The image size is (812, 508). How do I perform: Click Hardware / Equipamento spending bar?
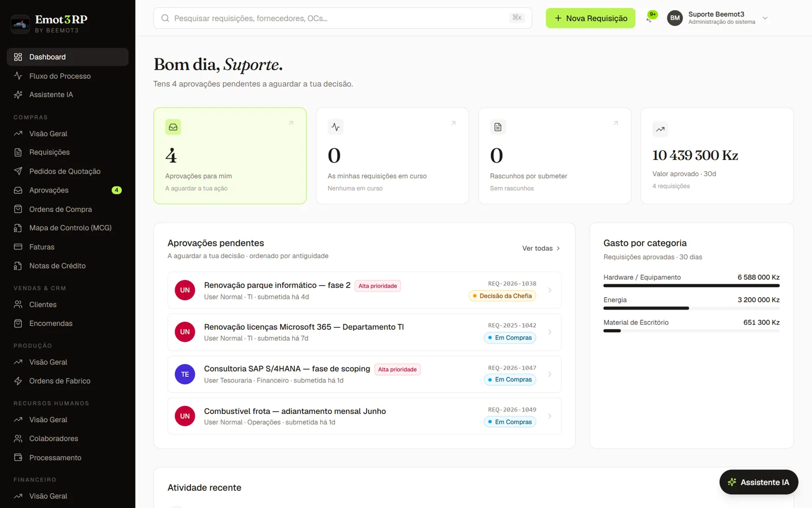tap(691, 285)
